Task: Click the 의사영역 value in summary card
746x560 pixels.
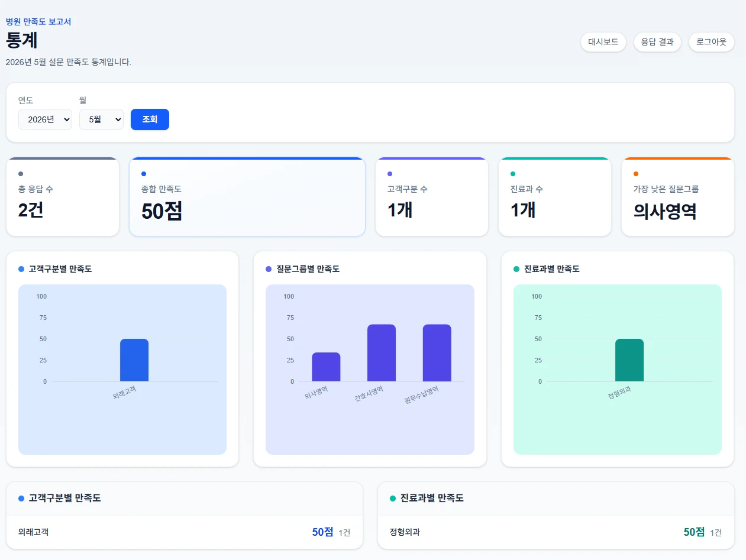Action: tap(665, 211)
